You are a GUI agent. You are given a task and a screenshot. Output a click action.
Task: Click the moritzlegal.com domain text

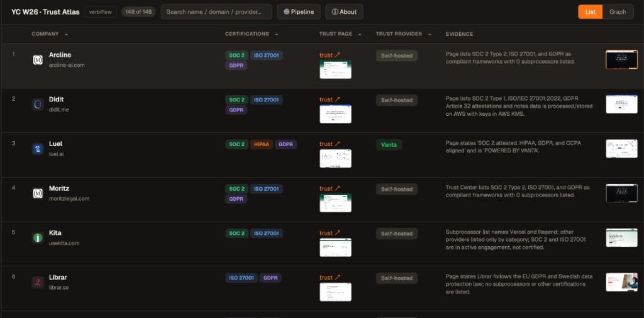coord(69,198)
